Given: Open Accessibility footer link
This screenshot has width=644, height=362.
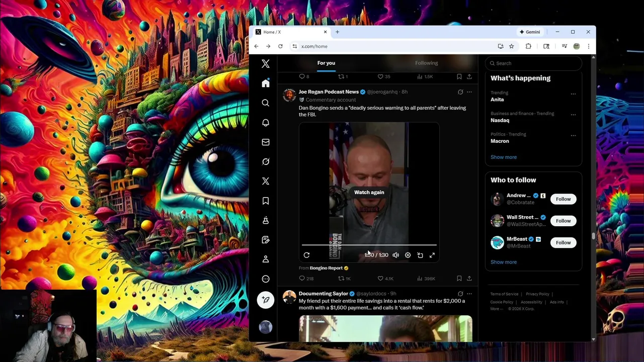Looking at the screenshot, I should click(x=531, y=302).
